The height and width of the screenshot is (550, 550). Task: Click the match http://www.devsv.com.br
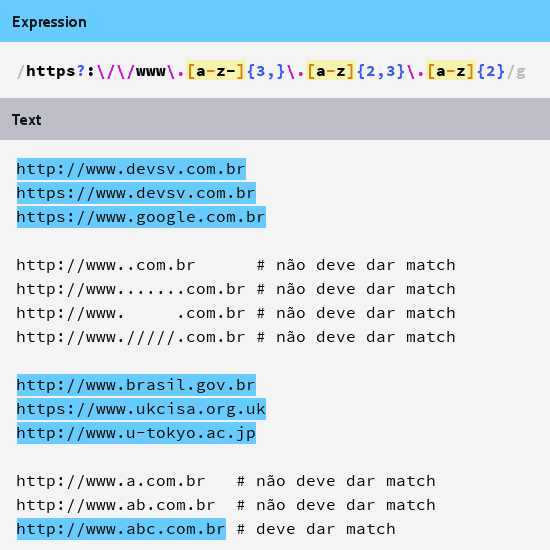pyautogui.click(x=131, y=169)
